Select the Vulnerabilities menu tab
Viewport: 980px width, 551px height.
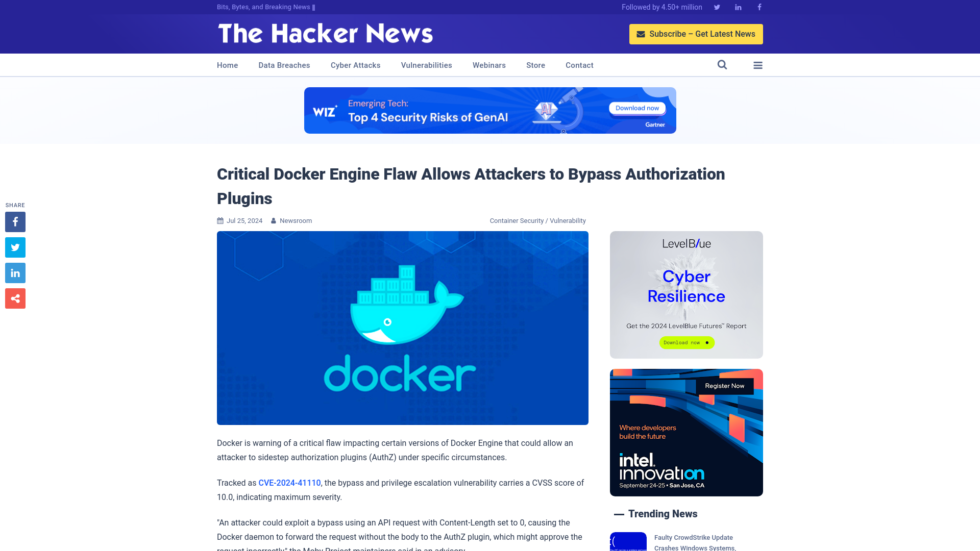426,65
